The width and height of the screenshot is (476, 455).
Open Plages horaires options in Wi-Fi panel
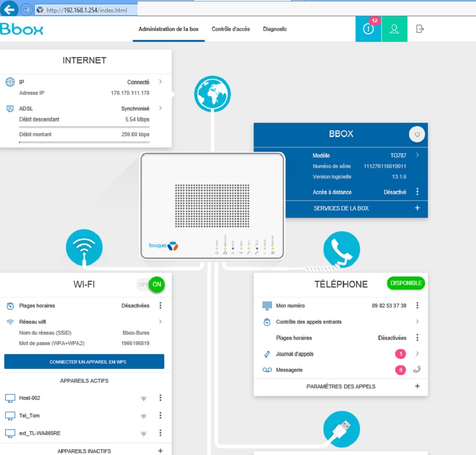(160, 306)
